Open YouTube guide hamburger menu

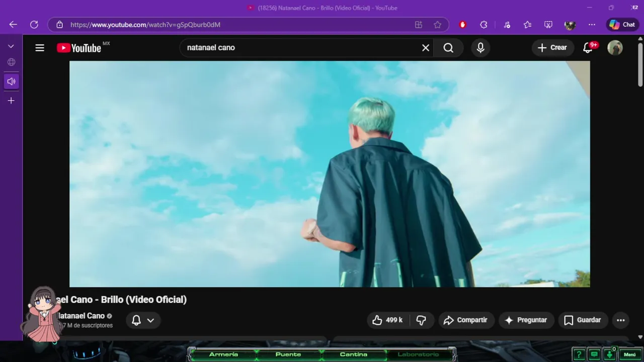click(40, 48)
